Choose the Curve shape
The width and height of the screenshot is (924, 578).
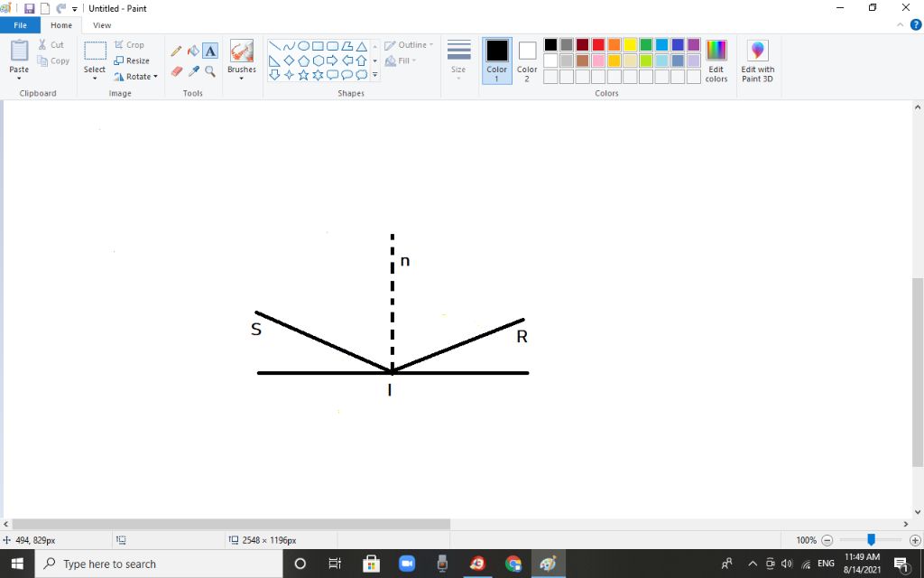pos(289,46)
